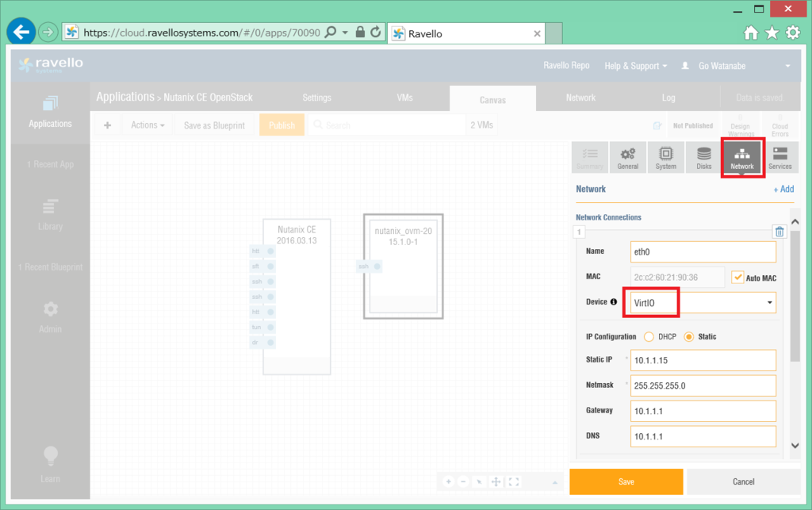Image resolution: width=812 pixels, height=510 pixels.
Task: Zoom in on the canvas
Action: 449,482
